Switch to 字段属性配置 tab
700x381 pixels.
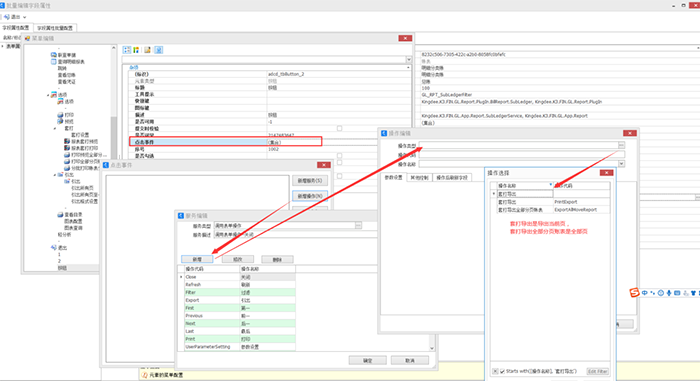coord(16,28)
